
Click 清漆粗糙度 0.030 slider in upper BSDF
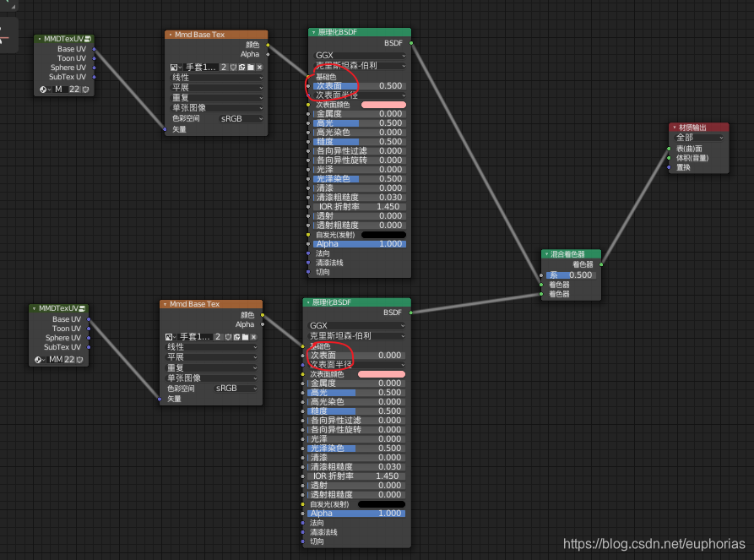360,198
